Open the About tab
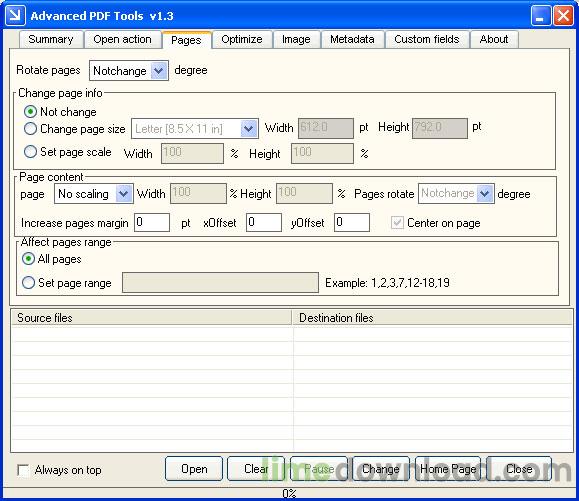The width and height of the screenshot is (579, 501). click(494, 39)
